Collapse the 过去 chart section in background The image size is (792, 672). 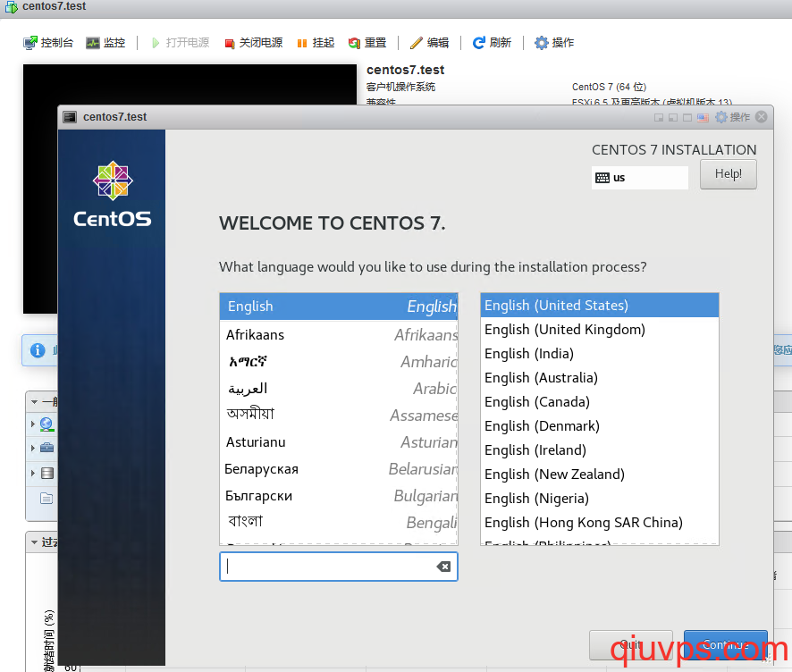coord(34,542)
